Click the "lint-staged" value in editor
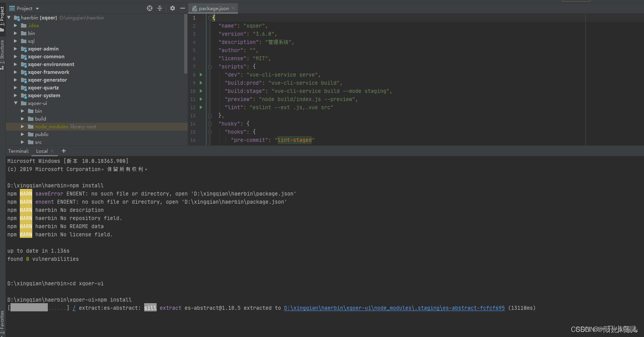 click(295, 140)
